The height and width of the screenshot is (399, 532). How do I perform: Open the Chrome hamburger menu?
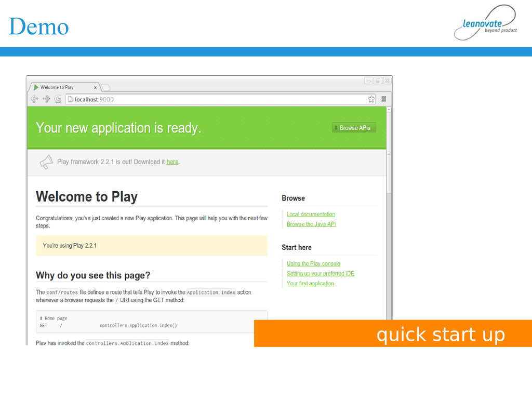coord(384,99)
